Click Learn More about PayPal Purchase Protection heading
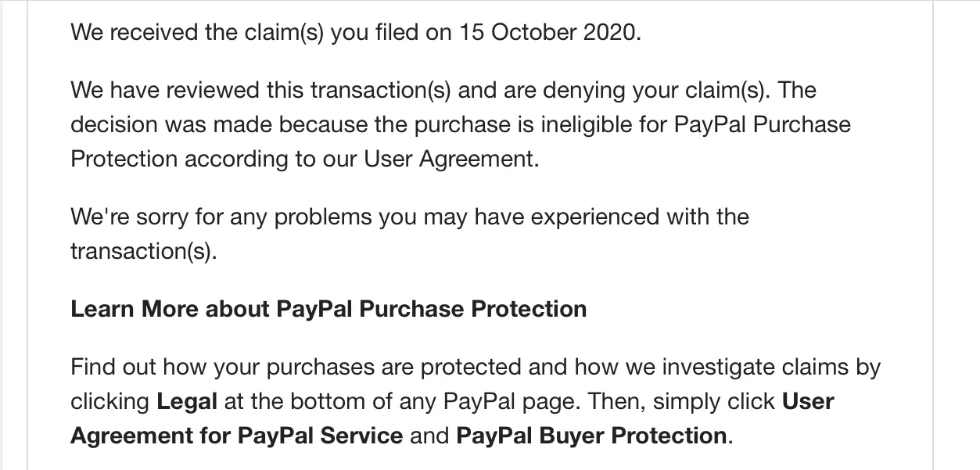Screen dimensions: 980x470 (x=328, y=309)
